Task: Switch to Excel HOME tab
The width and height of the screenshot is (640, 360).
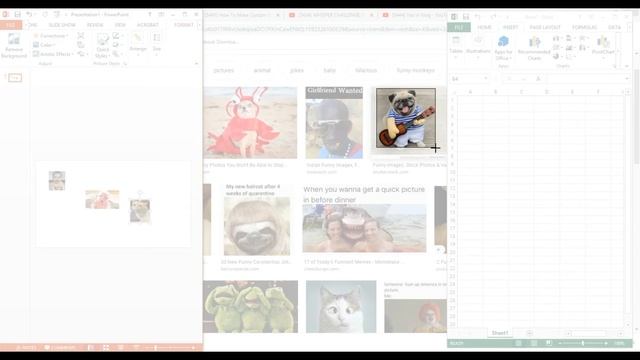Action: point(484,27)
